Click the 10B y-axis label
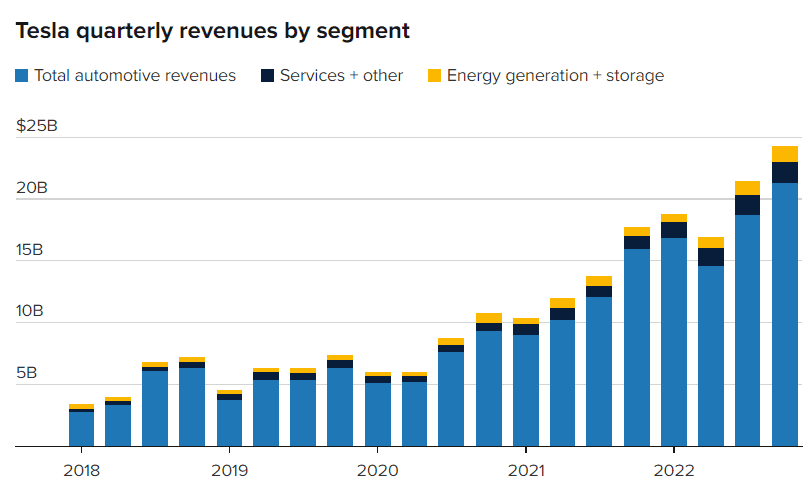Screen dimensions: 811x499 [x=29, y=311]
